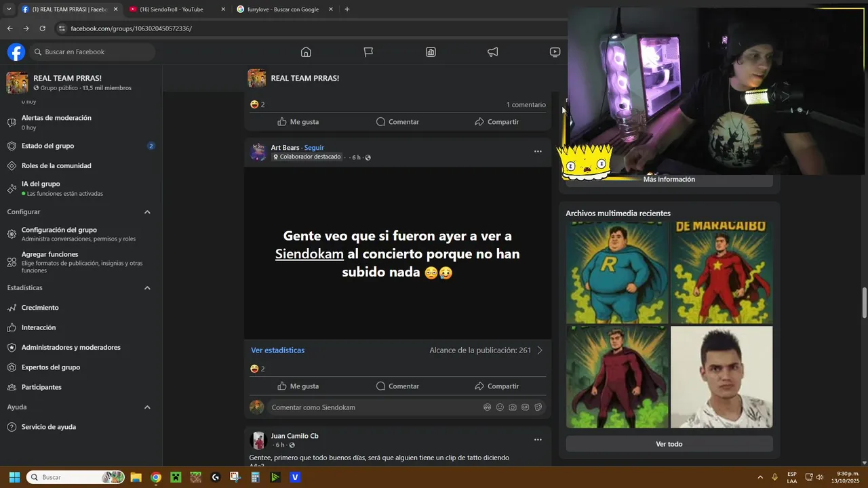This screenshot has width=868, height=488.
Task: Insert GIF in comment box
Action: (x=526, y=407)
